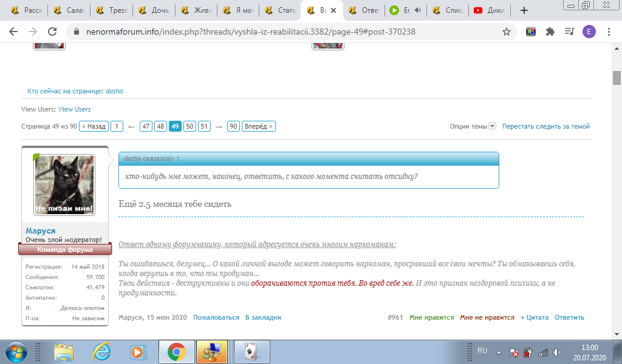Open a new browser tab
This screenshot has height=364, width=622.
524,10
